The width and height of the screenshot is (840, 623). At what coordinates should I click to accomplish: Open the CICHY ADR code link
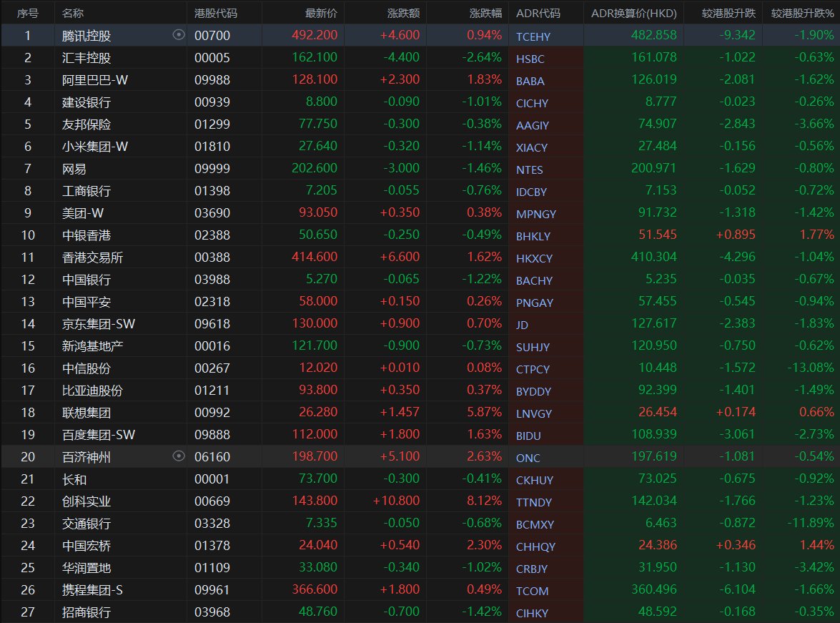click(x=532, y=103)
